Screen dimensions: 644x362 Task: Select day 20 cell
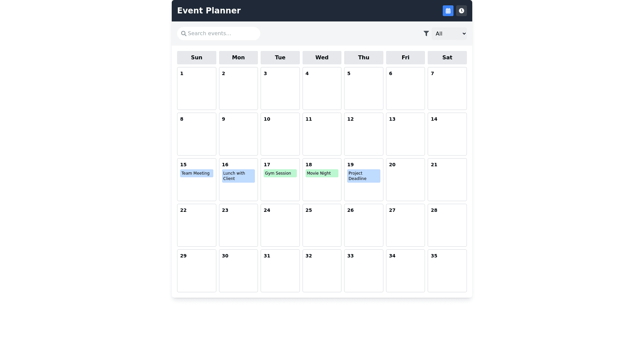pyautogui.click(x=405, y=180)
